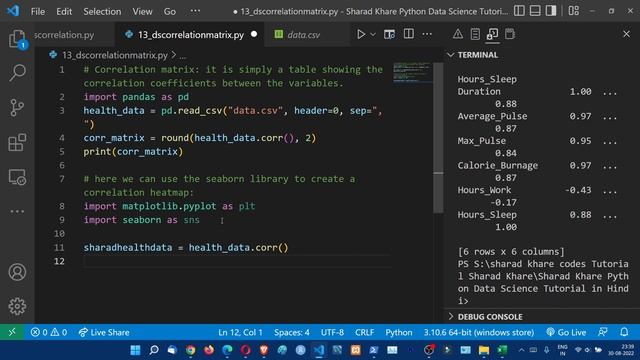Screen dimensions: 640x360
Task: Open the File menu
Action: (x=38, y=11)
